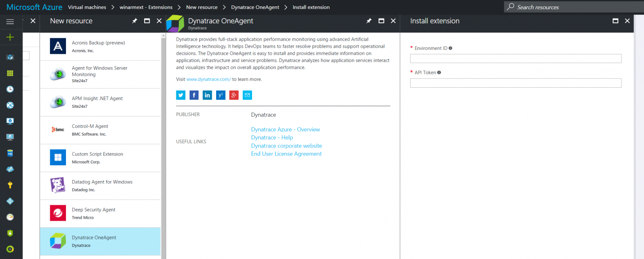Share on Yammer icon

point(221,95)
